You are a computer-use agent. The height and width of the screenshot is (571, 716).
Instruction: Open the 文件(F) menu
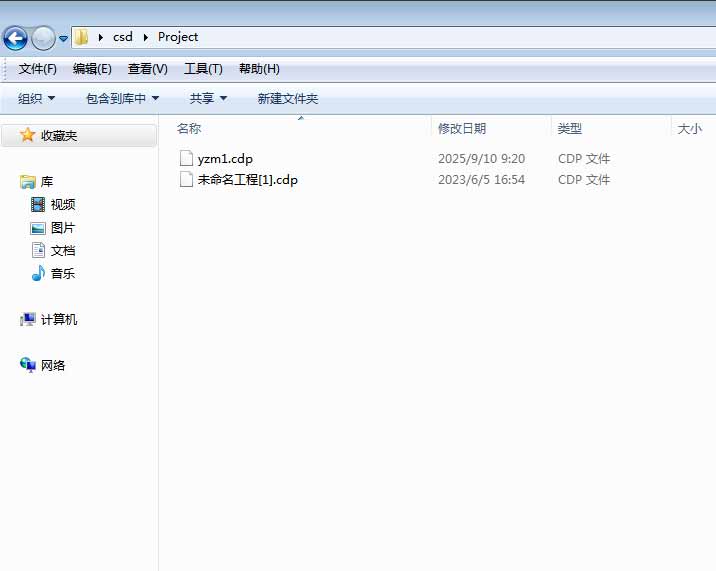click(38, 69)
